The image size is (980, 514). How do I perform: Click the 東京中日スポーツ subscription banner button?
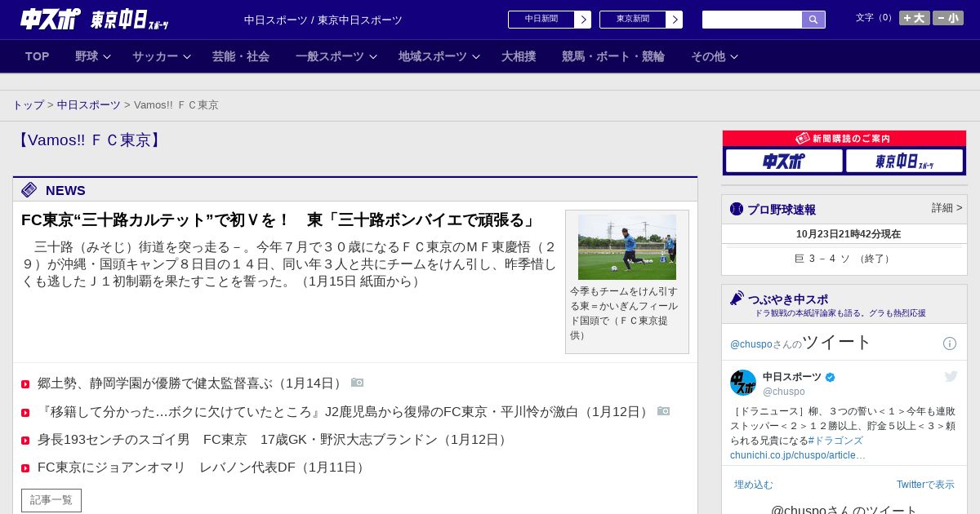(x=904, y=161)
